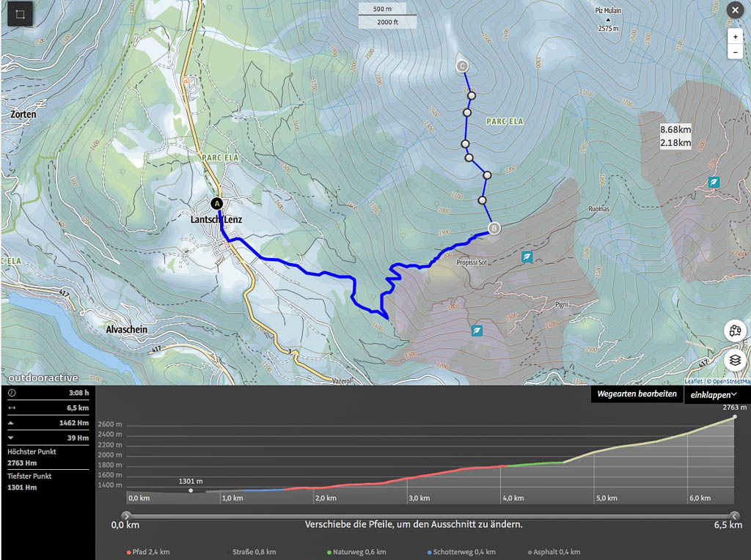The height and width of the screenshot is (560, 751).
Task: Click the map zoom in plus button
Action: 735,37
